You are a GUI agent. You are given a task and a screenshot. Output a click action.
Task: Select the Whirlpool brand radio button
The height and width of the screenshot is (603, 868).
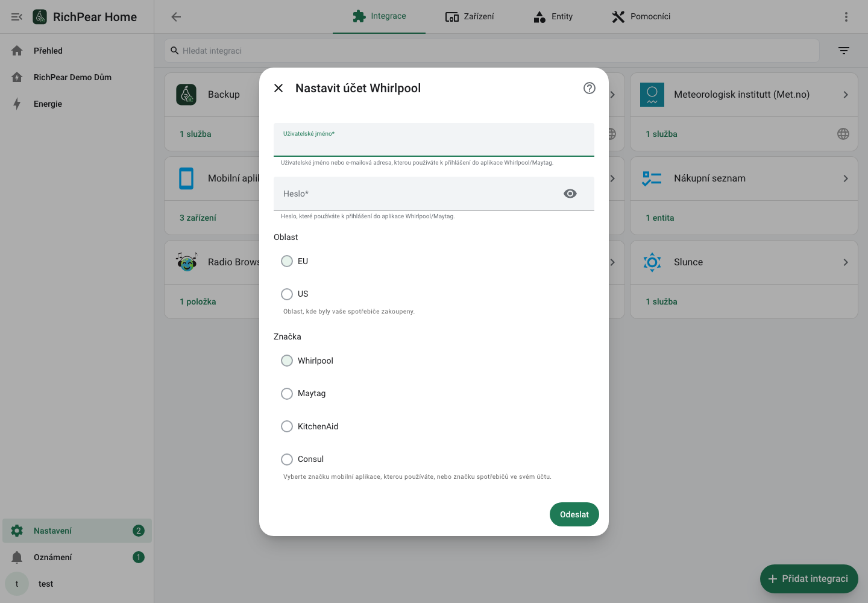pyautogui.click(x=287, y=361)
